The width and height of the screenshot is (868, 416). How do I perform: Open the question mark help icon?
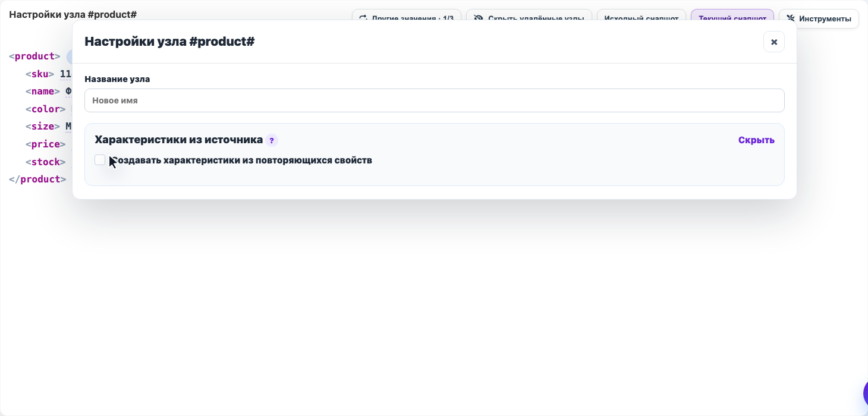(x=272, y=140)
